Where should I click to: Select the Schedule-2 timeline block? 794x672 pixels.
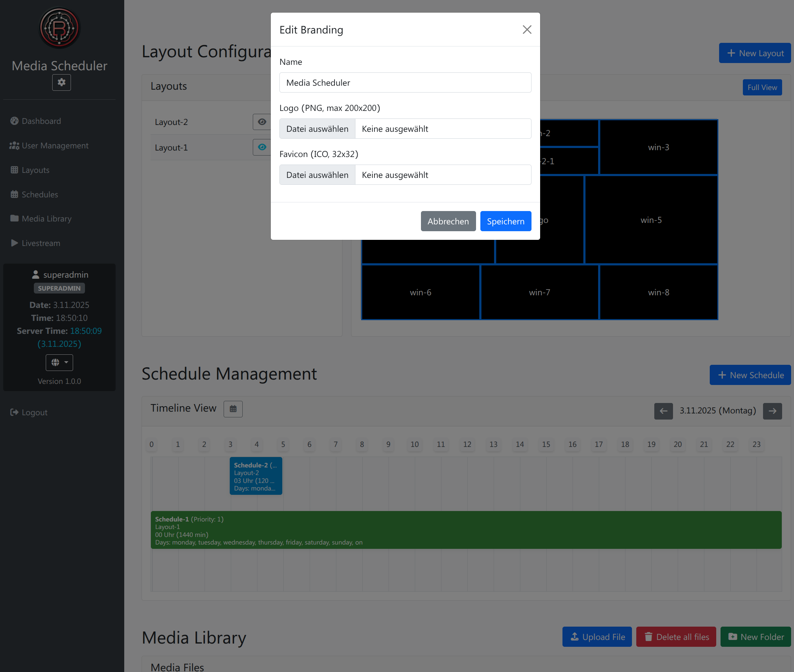point(256,476)
